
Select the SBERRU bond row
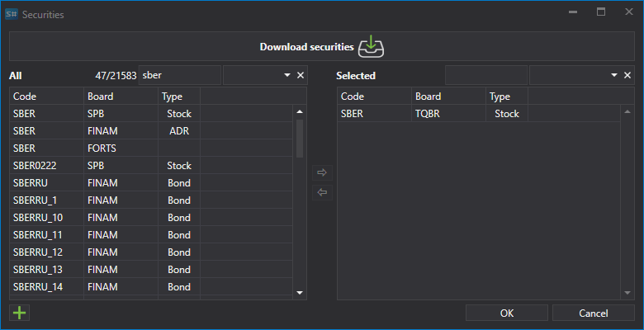151,182
